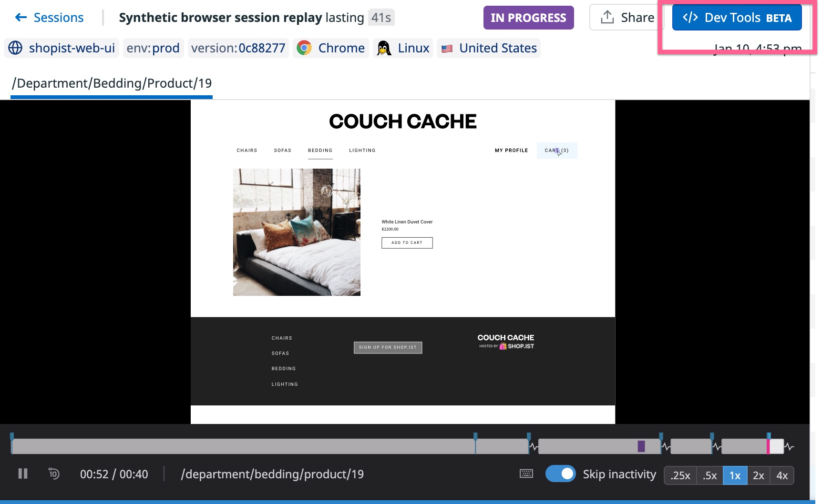The width and height of the screenshot is (822, 504).
Task: Click the United States flag icon
Action: point(447,48)
